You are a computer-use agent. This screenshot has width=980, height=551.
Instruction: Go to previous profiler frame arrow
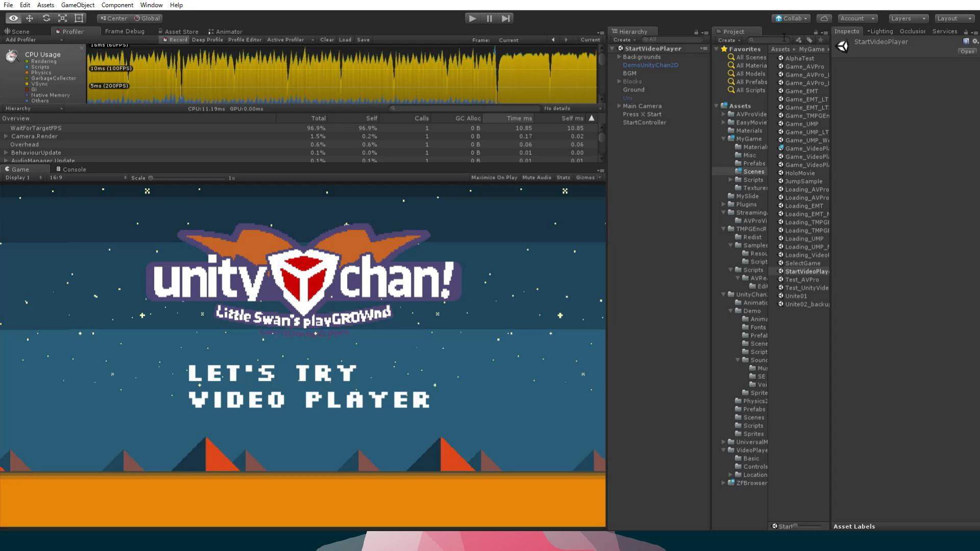click(553, 40)
